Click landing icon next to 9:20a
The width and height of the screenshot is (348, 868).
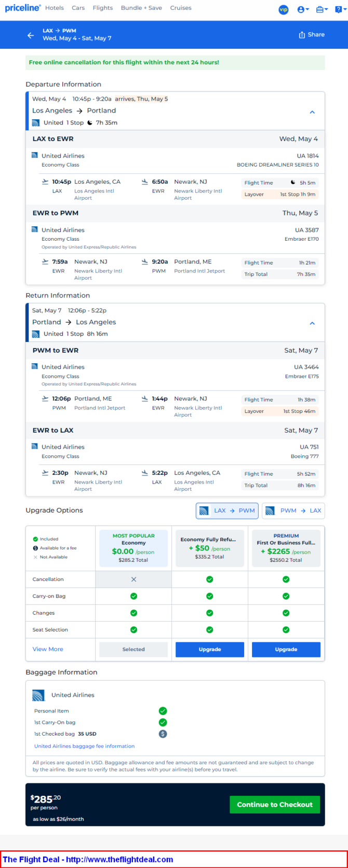coord(145,261)
